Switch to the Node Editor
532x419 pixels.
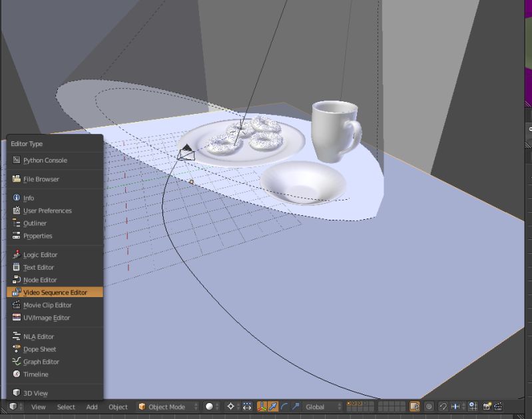55,280
